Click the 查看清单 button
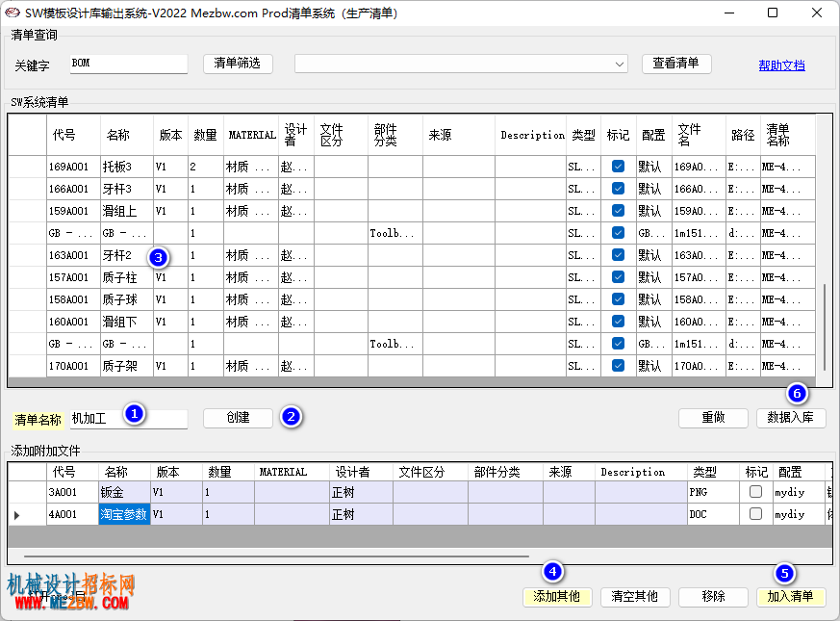840x621 pixels. (x=676, y=64)
